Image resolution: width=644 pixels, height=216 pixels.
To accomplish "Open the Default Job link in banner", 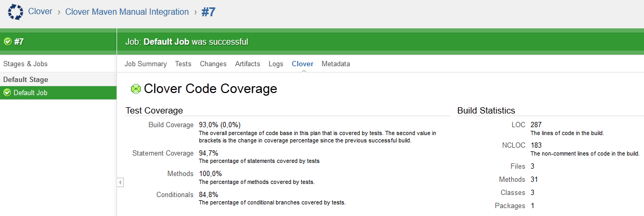I will pyautogui.click(x=166, y=42).
